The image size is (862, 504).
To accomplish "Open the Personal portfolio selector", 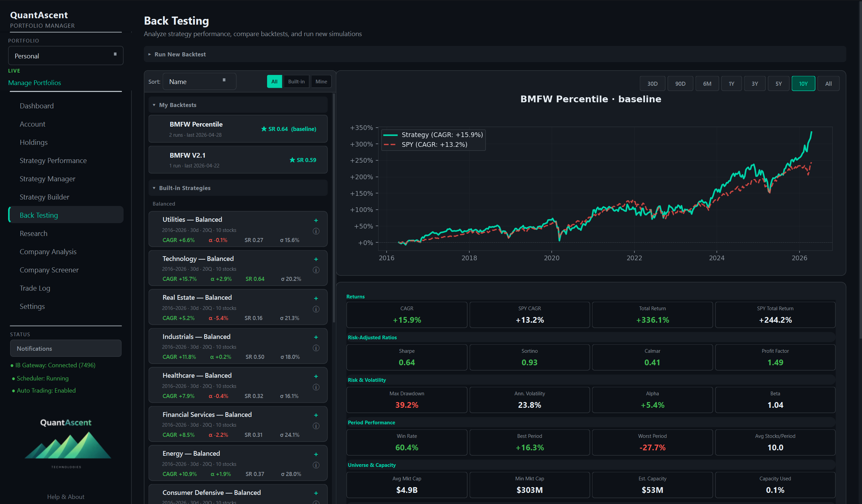I will (66, 55).
